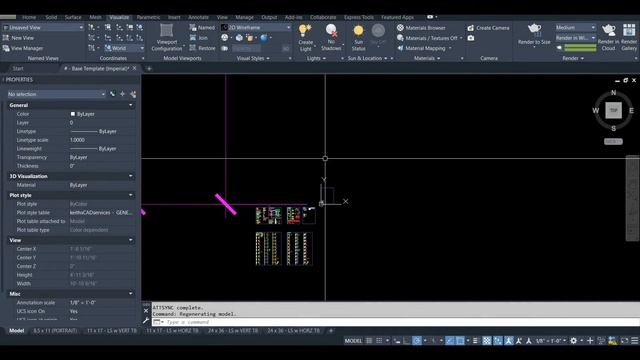This screenshot has height=360, width=640.
Task: Switch to the Start file tab
Action: click(18, 69)
